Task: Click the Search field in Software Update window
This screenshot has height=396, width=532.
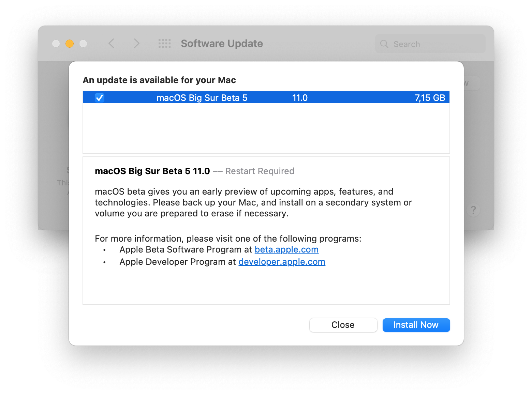Action: [430, 44]
